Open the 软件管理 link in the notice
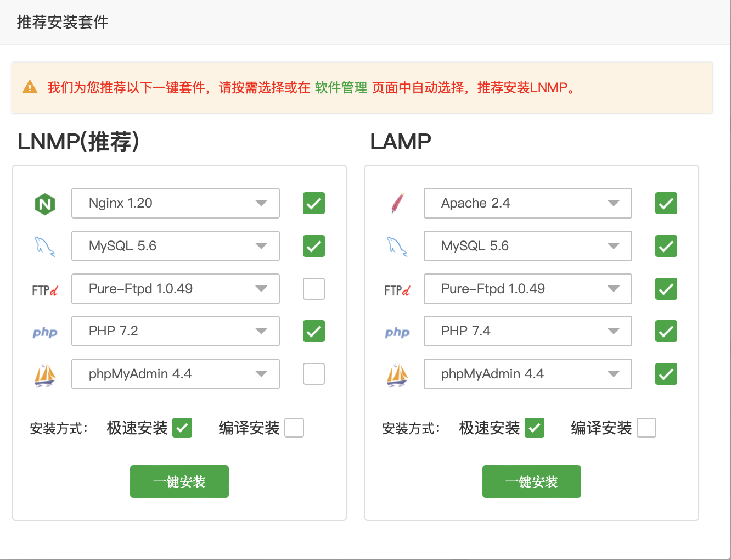This screenshot has width=731, height=560. click(341, 88)
